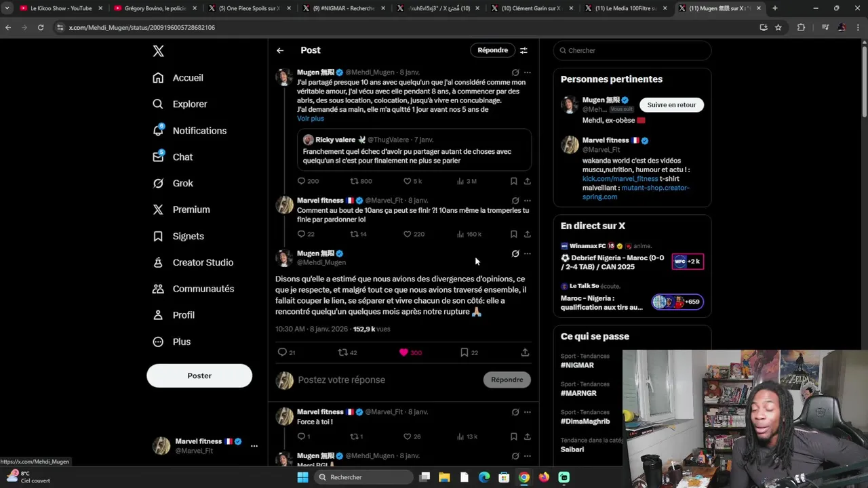Bookmark this page with star icon
Viewport: 868px width, 488px height.
778,27
